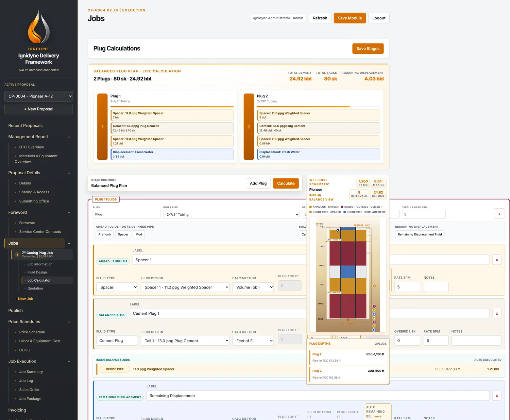Open the Tail 1 - 13.0 ppg Plug Cement dropdown
The image size is (510, 420).
coord(185,340)
